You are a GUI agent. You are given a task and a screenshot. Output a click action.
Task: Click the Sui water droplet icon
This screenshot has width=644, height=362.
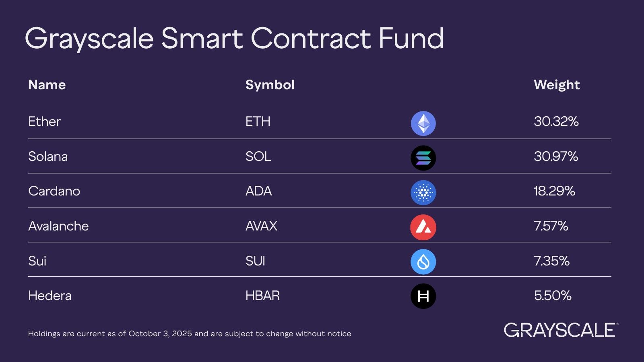pyautogui.click(x=423, y=262)
